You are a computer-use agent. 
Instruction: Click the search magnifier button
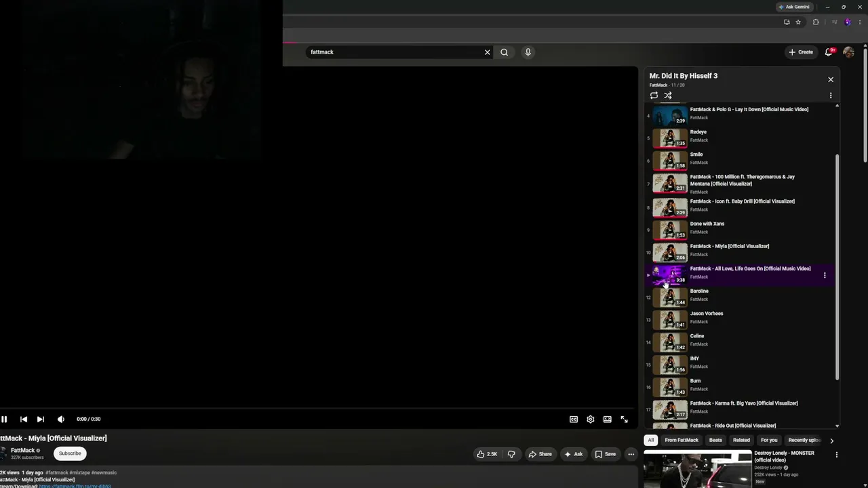[x=505, y=52]
